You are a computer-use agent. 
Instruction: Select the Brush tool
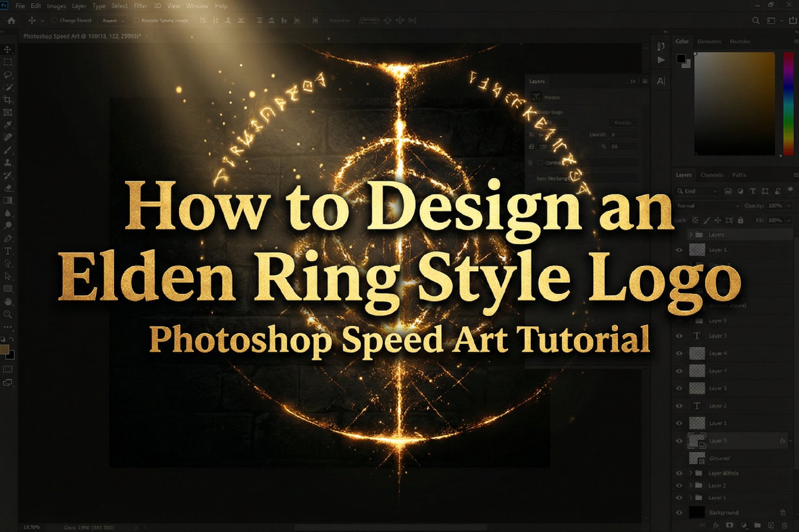pos(8,150)
